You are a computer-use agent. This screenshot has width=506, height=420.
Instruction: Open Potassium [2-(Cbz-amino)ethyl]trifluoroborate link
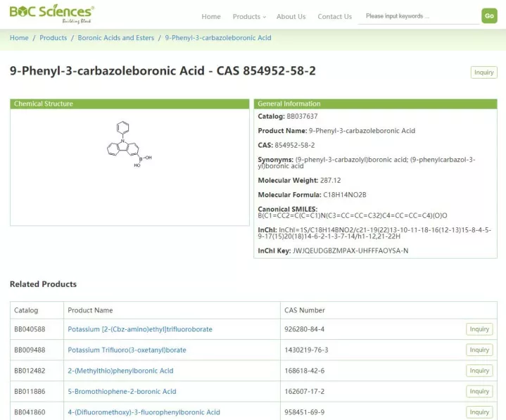(x=140, y=329)
